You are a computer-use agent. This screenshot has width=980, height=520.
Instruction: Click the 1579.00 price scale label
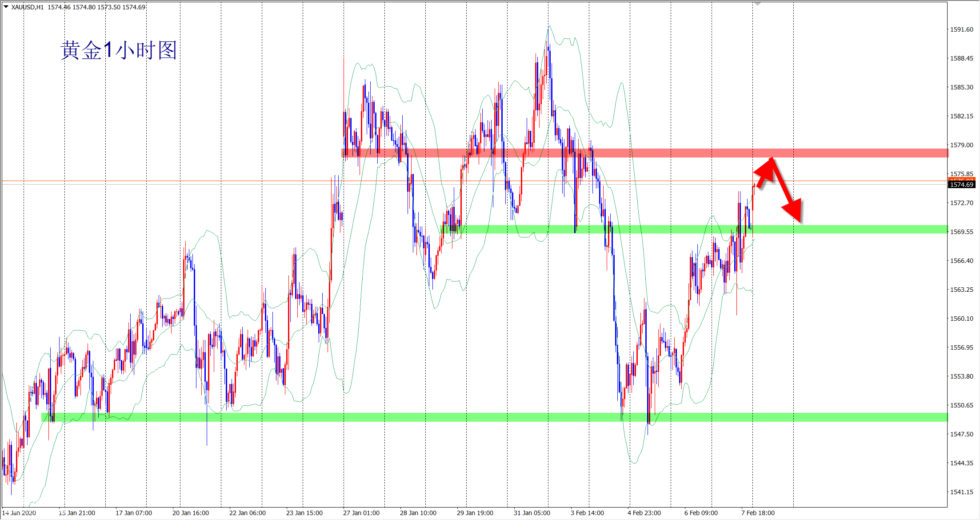(x=961, y=145)
